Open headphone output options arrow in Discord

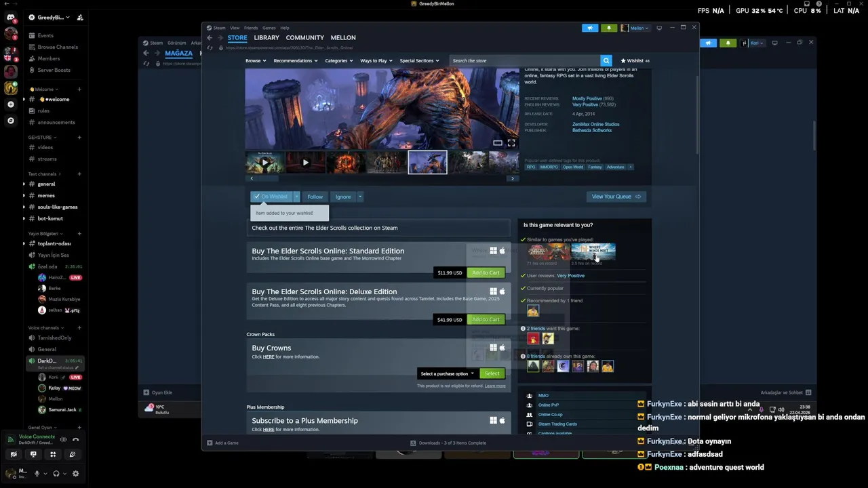coord(65,474)
